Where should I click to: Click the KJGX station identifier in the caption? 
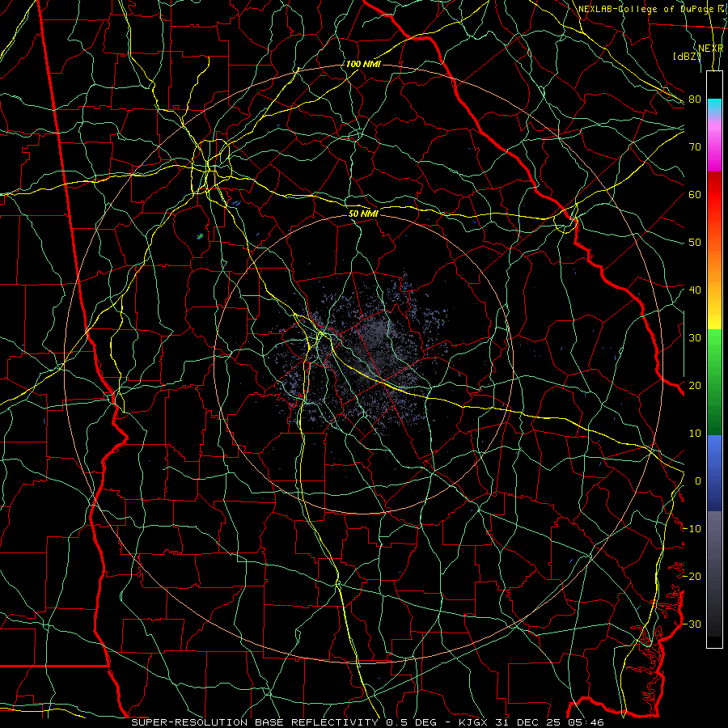tap(474, 722)
